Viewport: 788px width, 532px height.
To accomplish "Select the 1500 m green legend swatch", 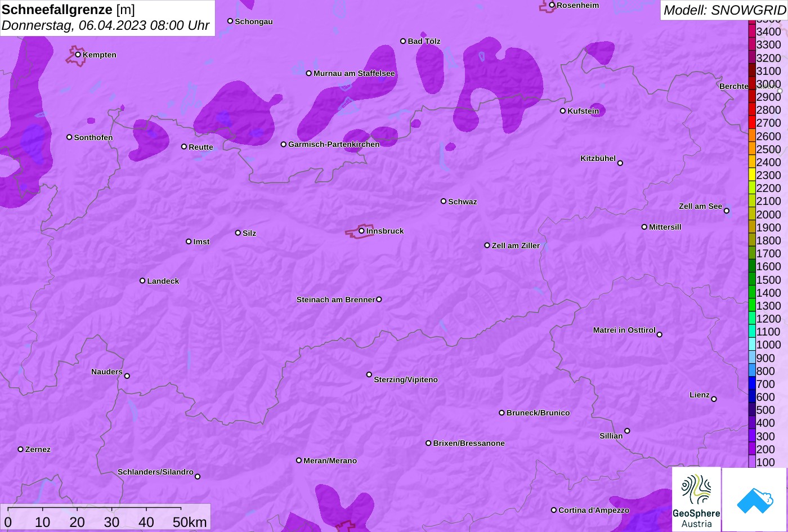I will tap(752, 279).
